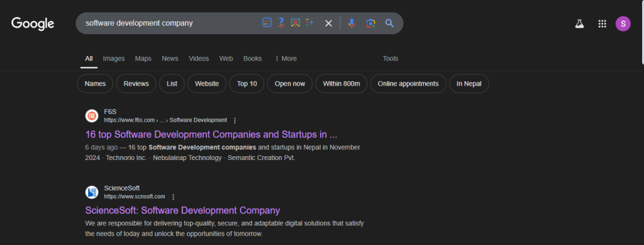Open Search Labs flask icon

pyautogui.click(x=579, y=24)
